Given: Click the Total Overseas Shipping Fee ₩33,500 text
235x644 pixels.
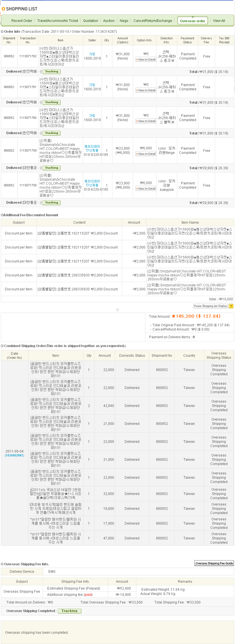Looking at the screenshot, I should pyautogui.click(x=112, y=602).
